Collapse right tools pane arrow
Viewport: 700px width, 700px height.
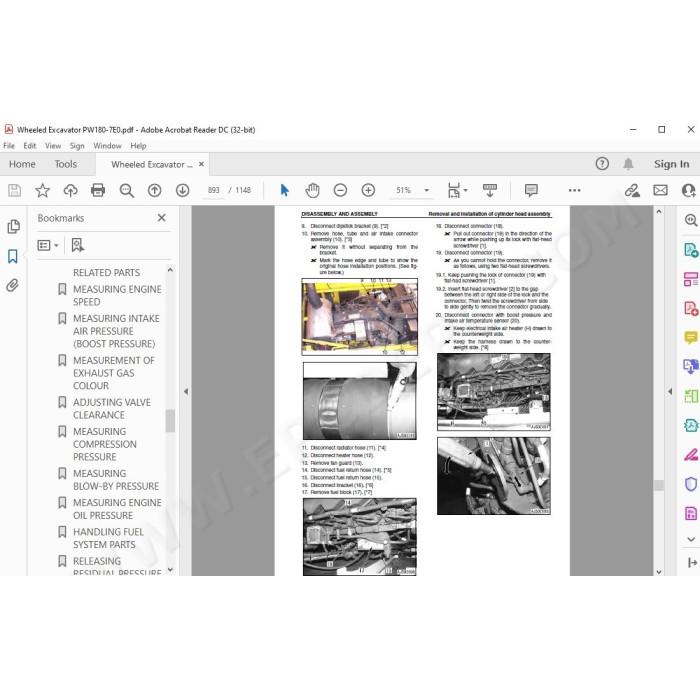(x=670, y=392)
